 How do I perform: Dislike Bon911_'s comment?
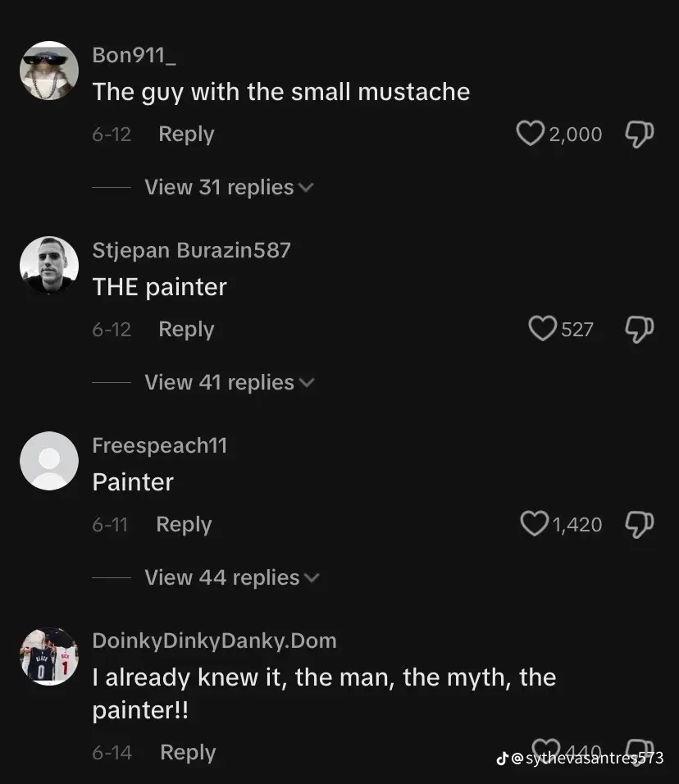tap(639, 134)
